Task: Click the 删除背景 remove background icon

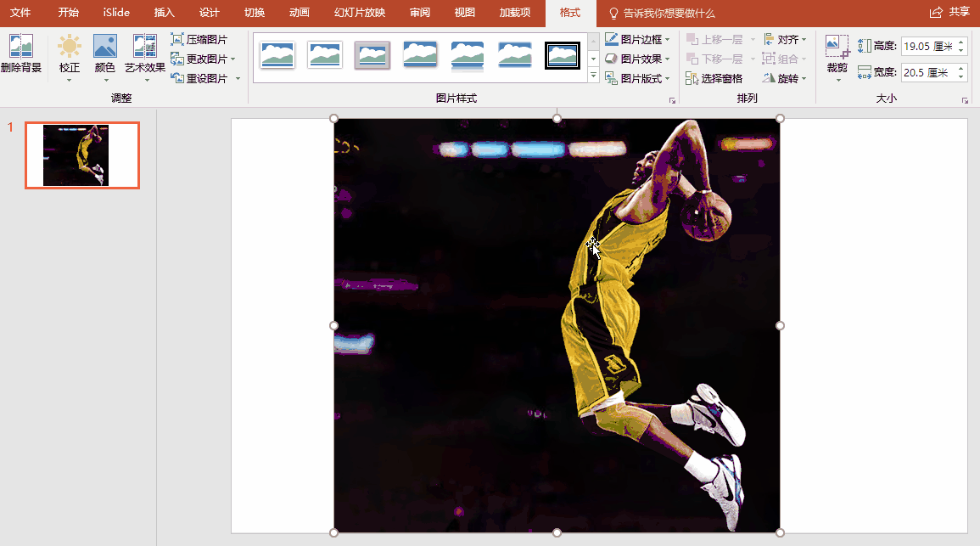Action: pos(20,47)
